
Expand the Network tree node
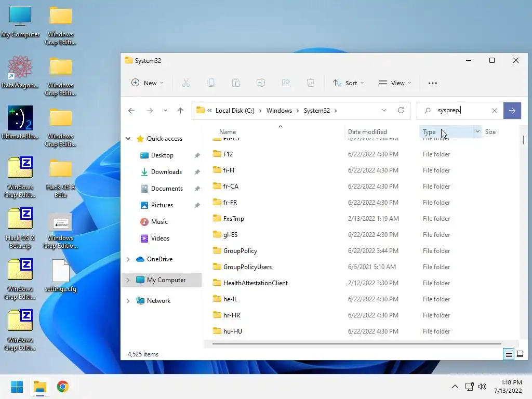(128, 301)
